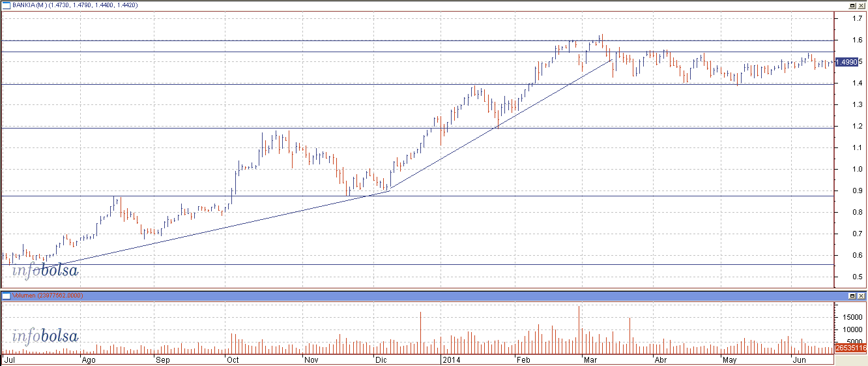Maximize the BANKIA price chart panel

852,5
